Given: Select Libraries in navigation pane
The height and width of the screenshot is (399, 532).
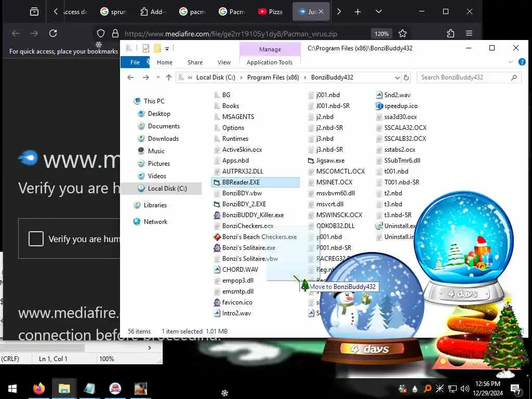Looking at the screenshot, I should 155,205.
